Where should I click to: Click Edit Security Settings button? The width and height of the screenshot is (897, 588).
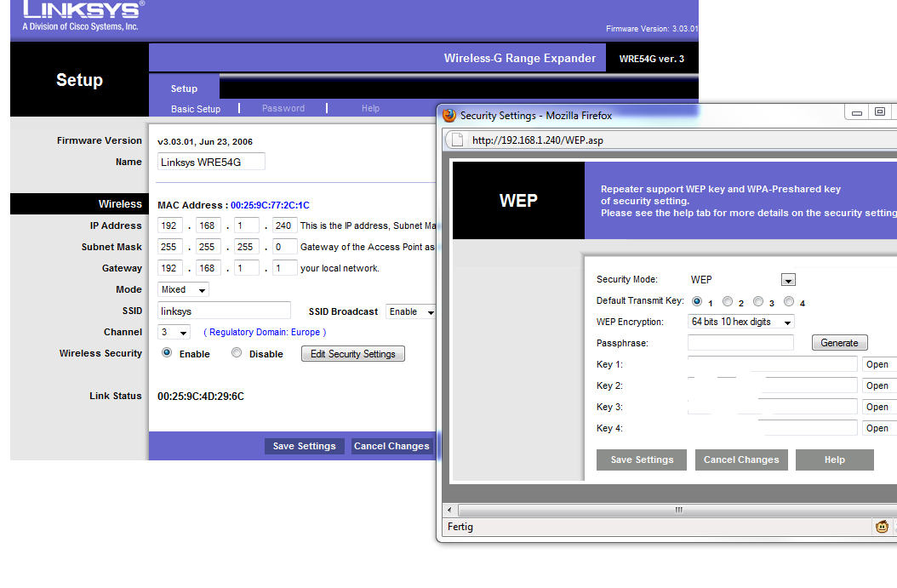pyautogui.click(x=353, y=354)
